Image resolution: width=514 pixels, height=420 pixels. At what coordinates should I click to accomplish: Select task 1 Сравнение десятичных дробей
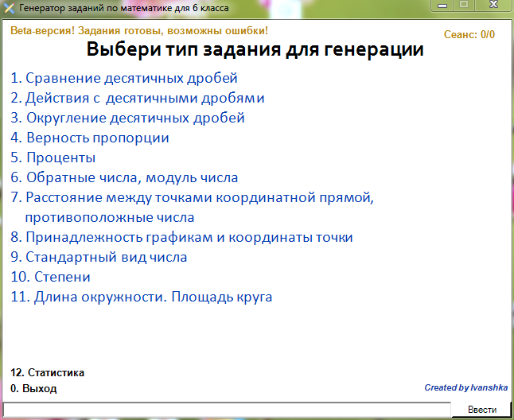click(x=124, y=78)
